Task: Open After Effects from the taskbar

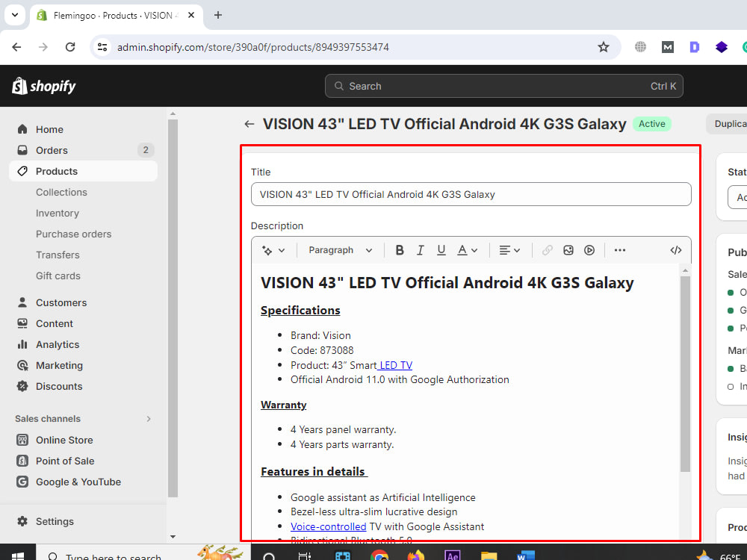Action: pyautogui.click(x=453, y=556)
